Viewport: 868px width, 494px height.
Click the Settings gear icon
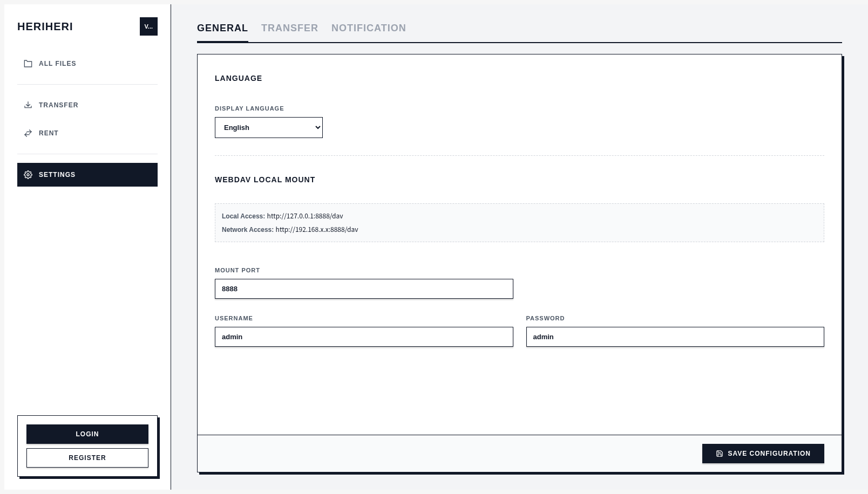(28, 175)
